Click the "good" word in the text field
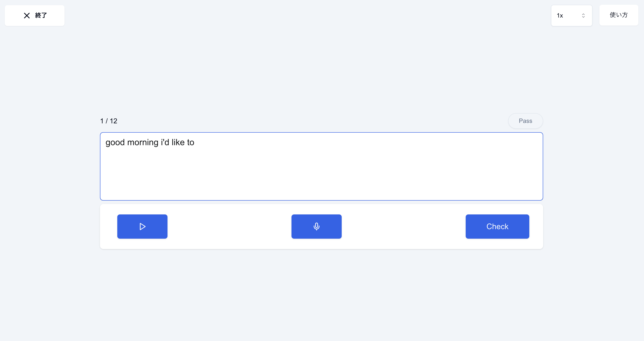The image size is (644, 341). point(115,143)
